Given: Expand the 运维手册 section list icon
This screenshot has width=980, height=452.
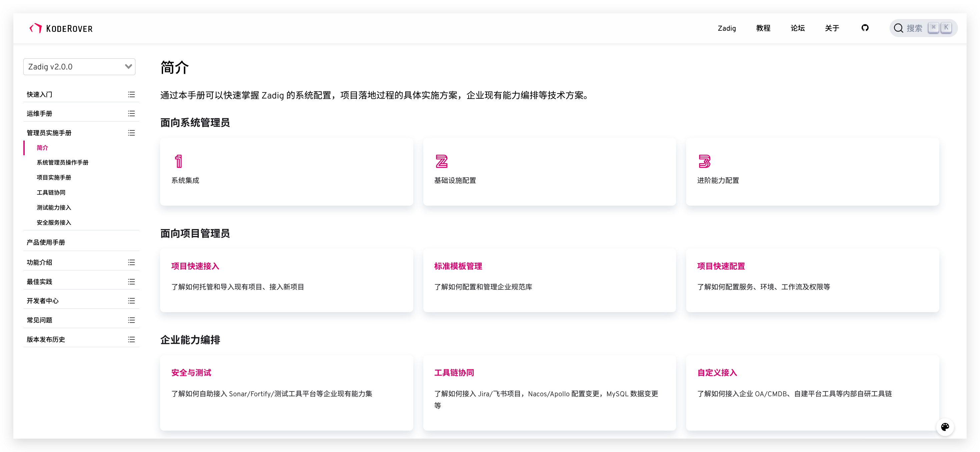Looking at the screenshot, I should coord(131,114).
